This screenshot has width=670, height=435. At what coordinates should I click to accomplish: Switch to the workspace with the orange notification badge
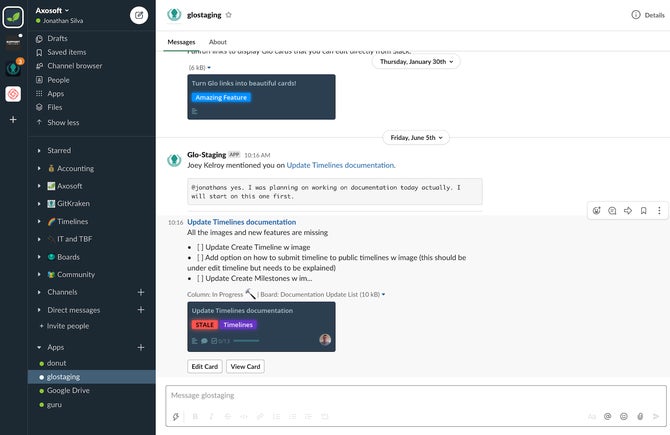click(x=13, y=68)
